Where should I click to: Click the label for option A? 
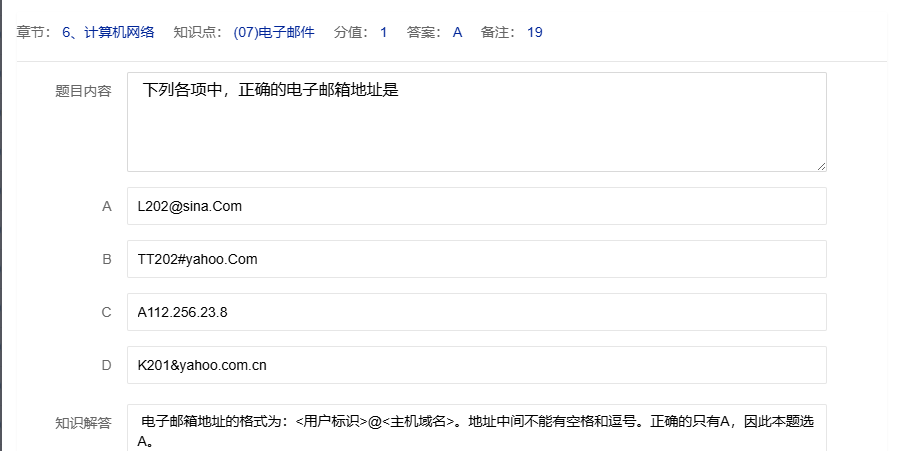coord(106,206)
